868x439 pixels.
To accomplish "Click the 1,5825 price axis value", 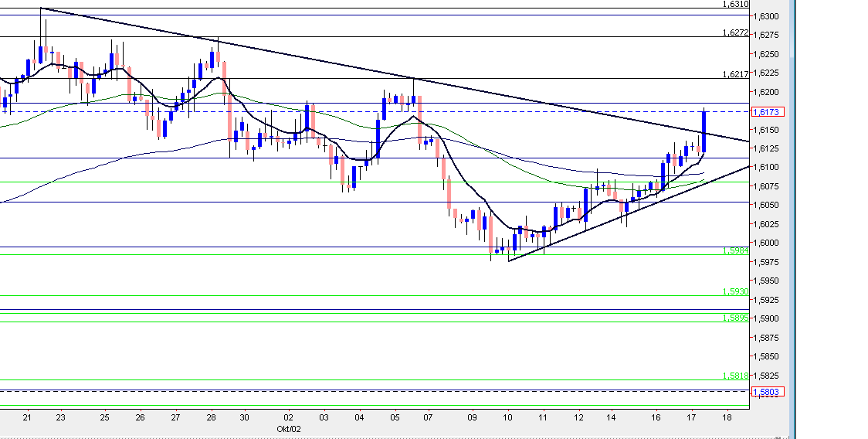I will tap(766, 376).
